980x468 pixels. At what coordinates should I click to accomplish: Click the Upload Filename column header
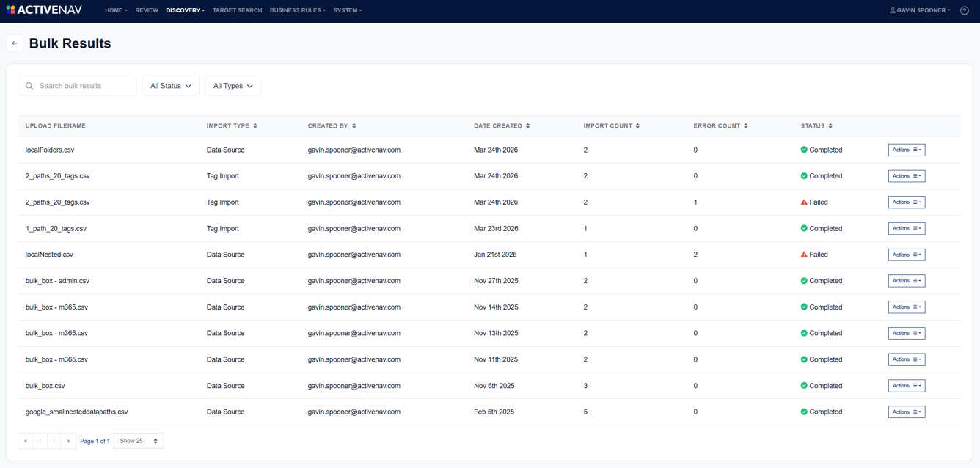coord(56,126)
